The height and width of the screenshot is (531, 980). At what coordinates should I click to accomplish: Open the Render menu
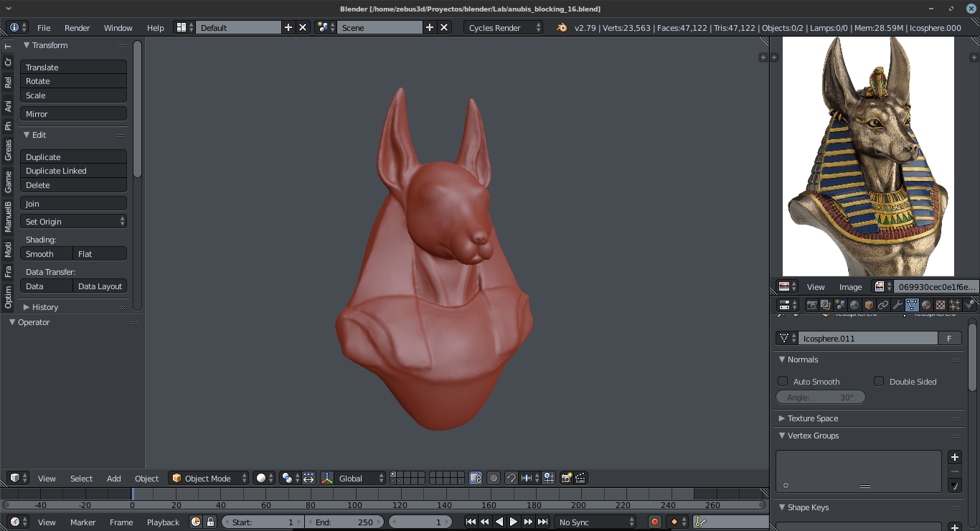click(77, 28)
